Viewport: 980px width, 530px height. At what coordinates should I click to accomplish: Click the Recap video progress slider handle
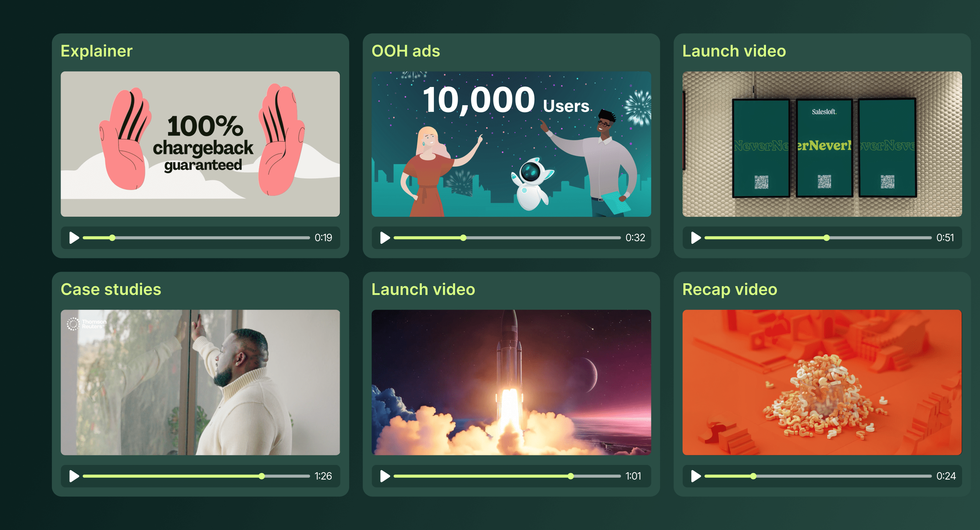pos(753,476)
